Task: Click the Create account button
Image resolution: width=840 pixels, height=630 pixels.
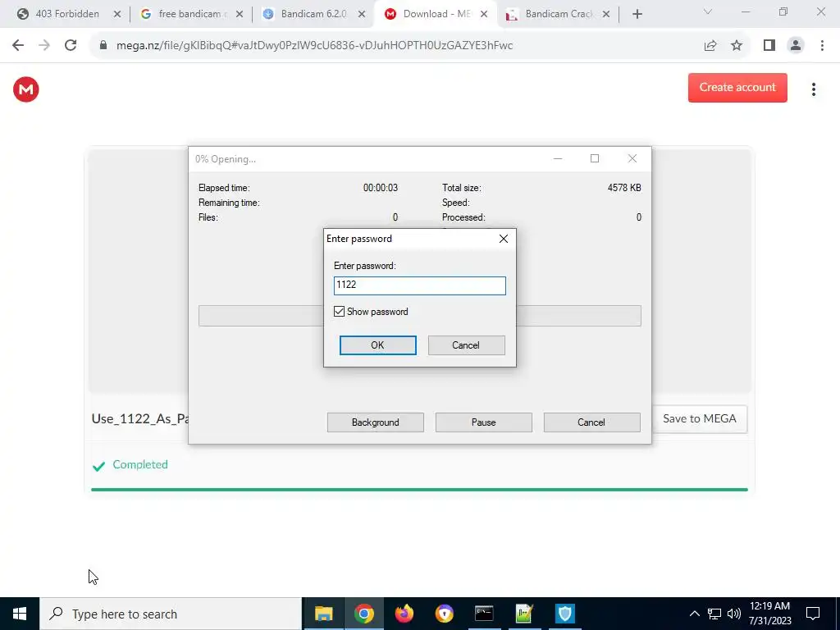Action: (x=737, y=87)
